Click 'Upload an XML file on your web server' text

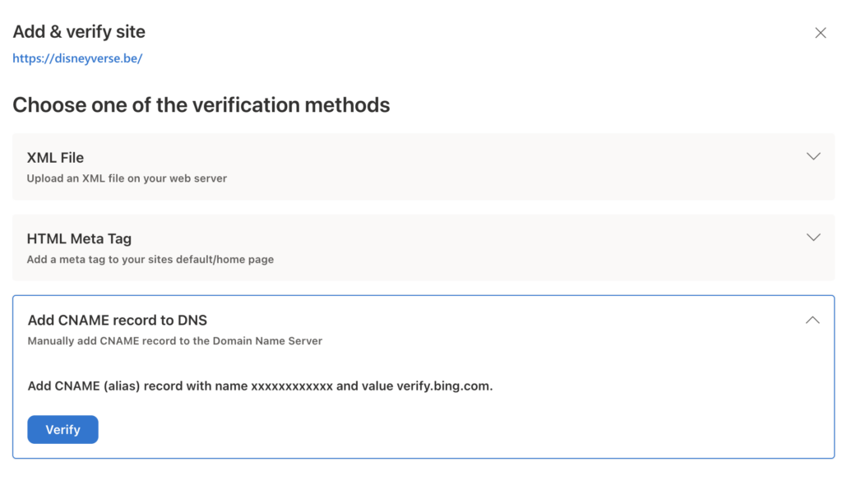tap(127, 178)
